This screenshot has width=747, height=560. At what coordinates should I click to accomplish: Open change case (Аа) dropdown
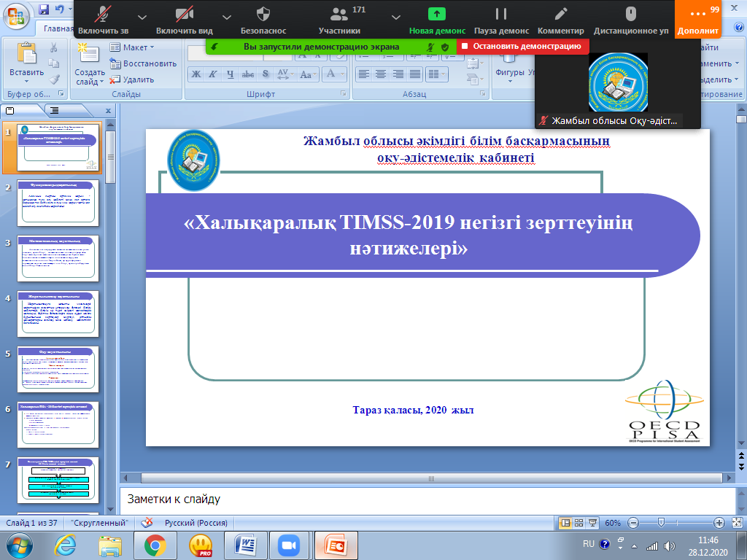click(x=309, y=74)
